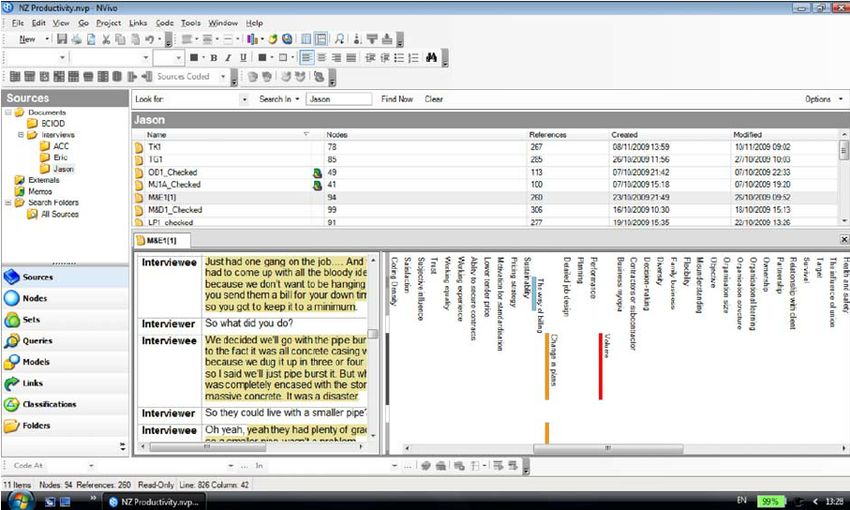This screenshot has width=850, height=510.
Task: Toggle align right
Action: (336, 57)
